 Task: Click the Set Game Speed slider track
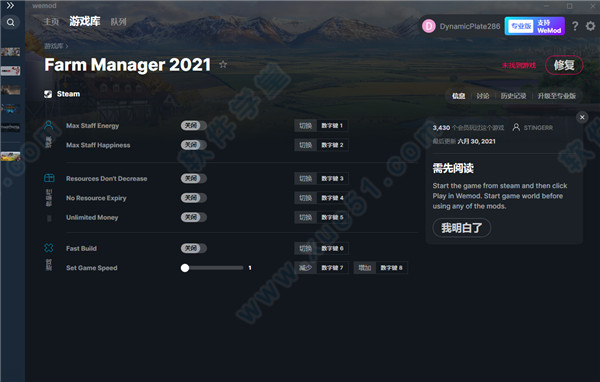(x=212, y=268)
